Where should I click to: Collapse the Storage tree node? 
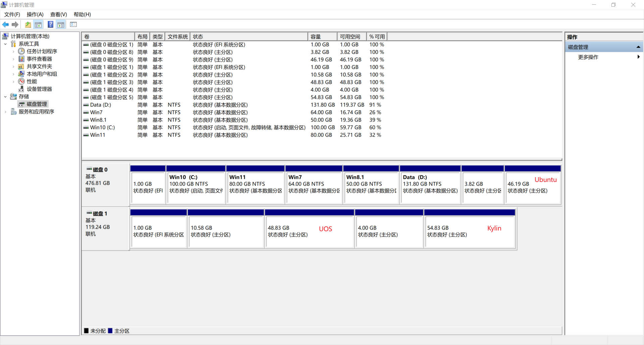(5, 96)
